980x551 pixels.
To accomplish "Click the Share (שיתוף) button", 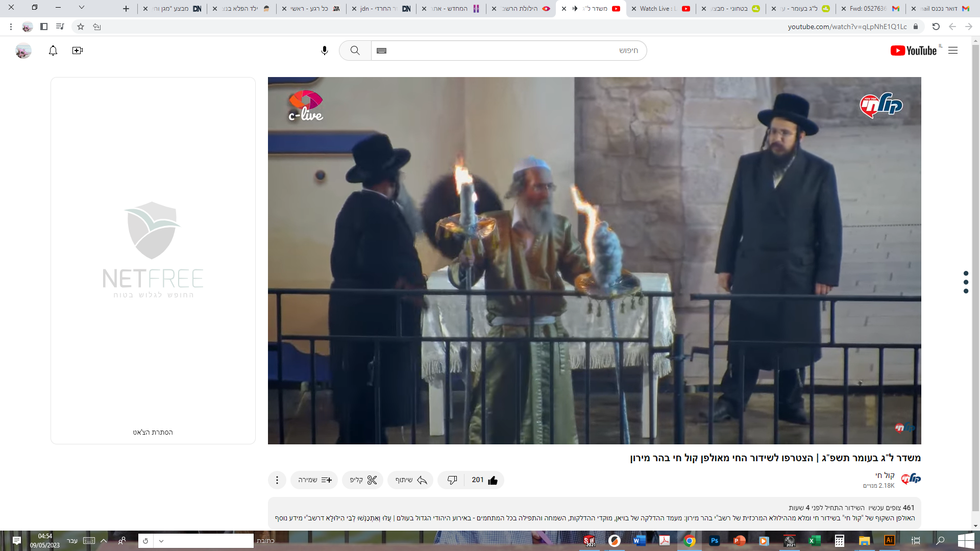I will coord(410,480).
